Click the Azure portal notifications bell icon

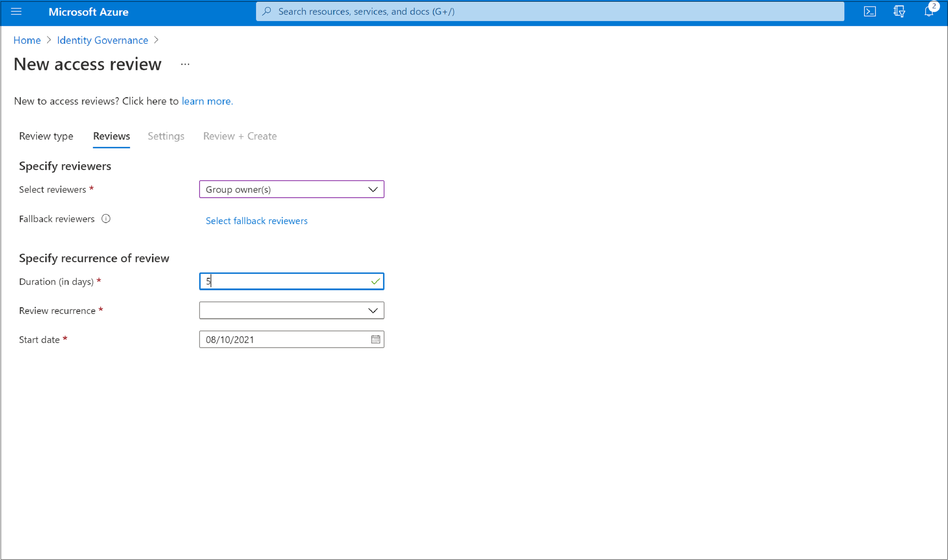(x=929, y=11)
